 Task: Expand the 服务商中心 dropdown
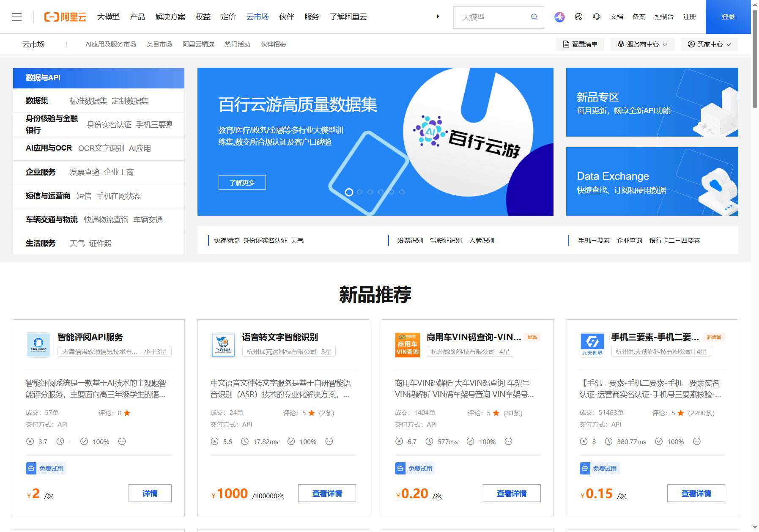click(x=642, y=44)
